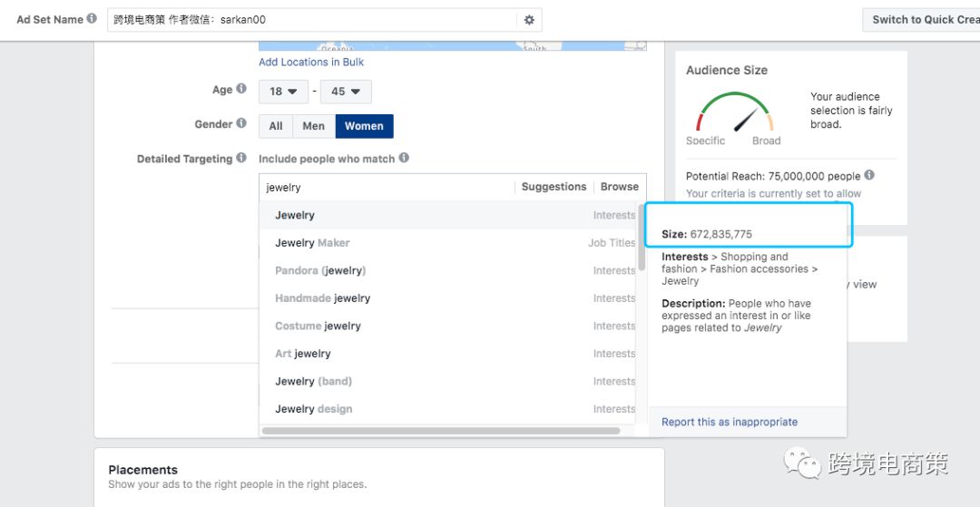Screen dimensions: 980x507
Task: Open the Browse tab in targeting
Action: [620, 187]
